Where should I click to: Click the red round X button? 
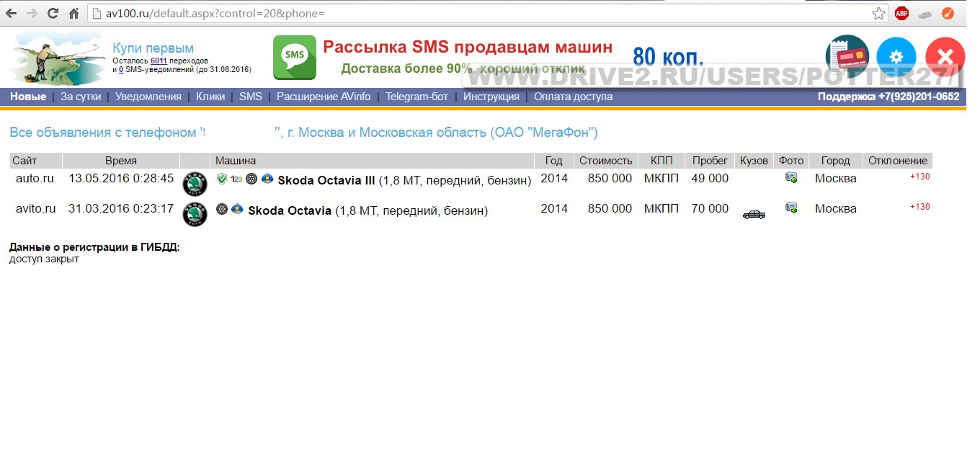pyautogui.click(x=945, y=57)
